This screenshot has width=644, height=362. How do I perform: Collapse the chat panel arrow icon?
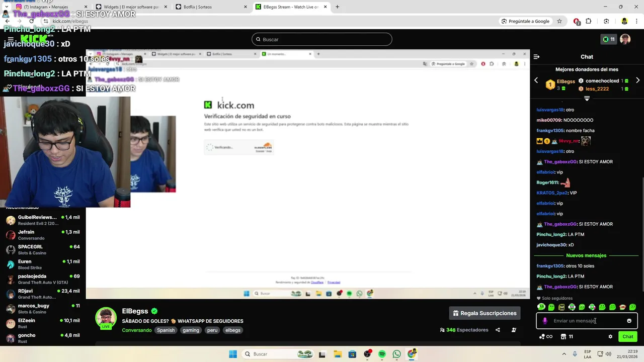point(536,57)
